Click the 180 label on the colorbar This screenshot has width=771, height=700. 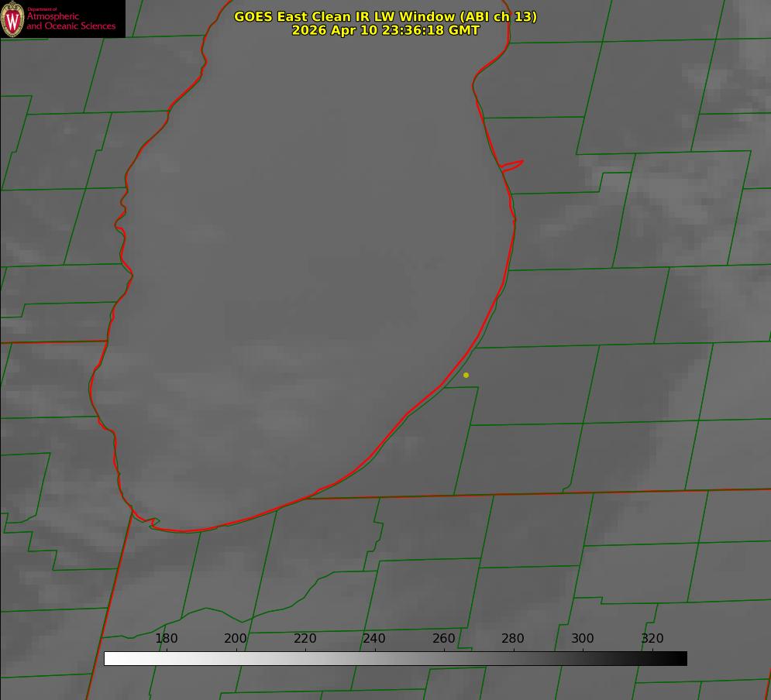pyautogui.click(x=166, y=638)
